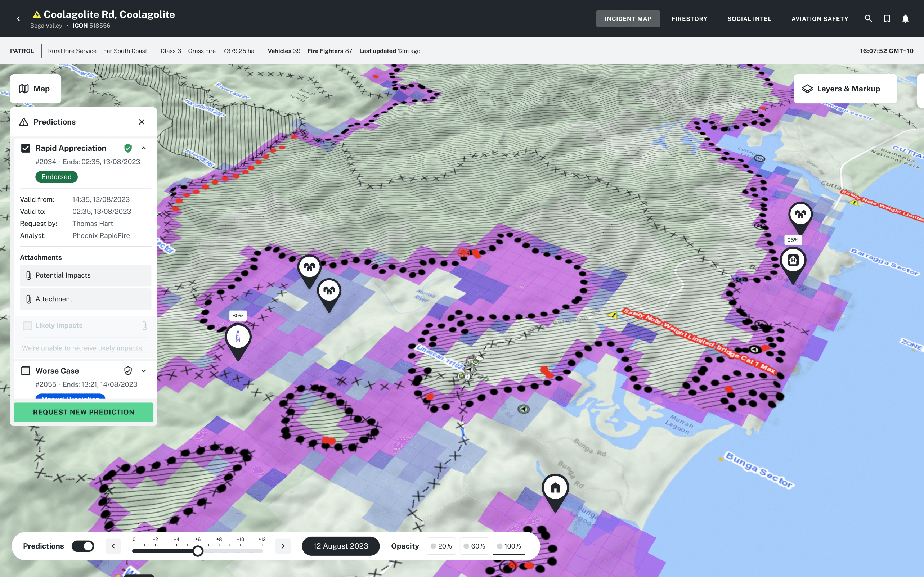Set opacity to 100%

point(509,546)
